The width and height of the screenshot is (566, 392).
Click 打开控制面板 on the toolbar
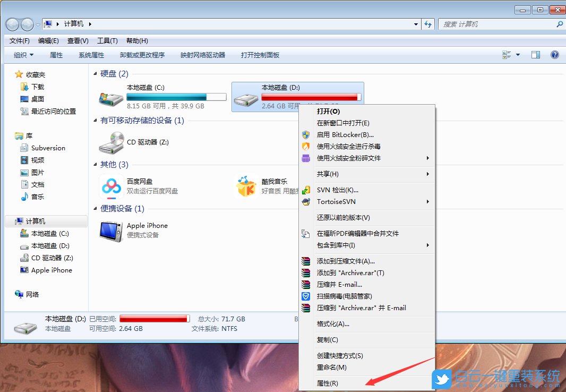(260, 55)
